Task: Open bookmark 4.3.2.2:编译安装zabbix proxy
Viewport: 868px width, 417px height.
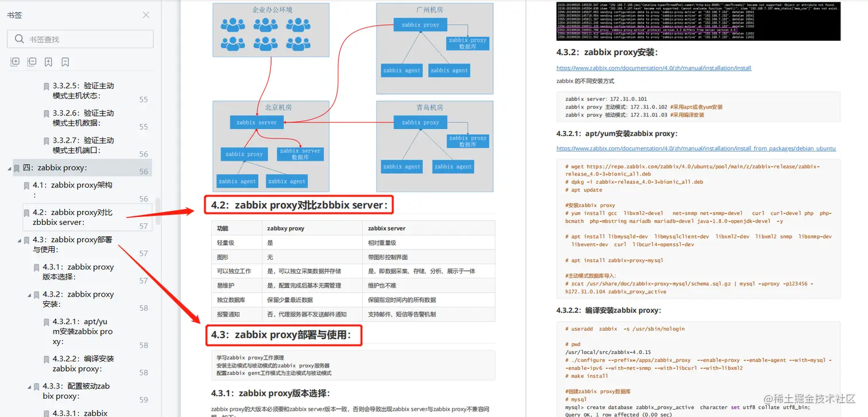Action: tap(83, 364)
